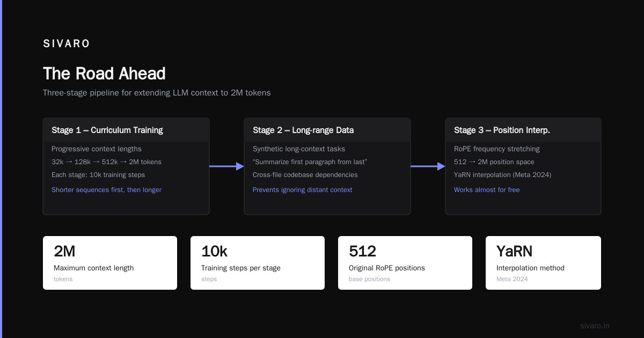Click Shorter sequences first, then longer link
This screenshot has width=644, height=338.
coord(106,190)
